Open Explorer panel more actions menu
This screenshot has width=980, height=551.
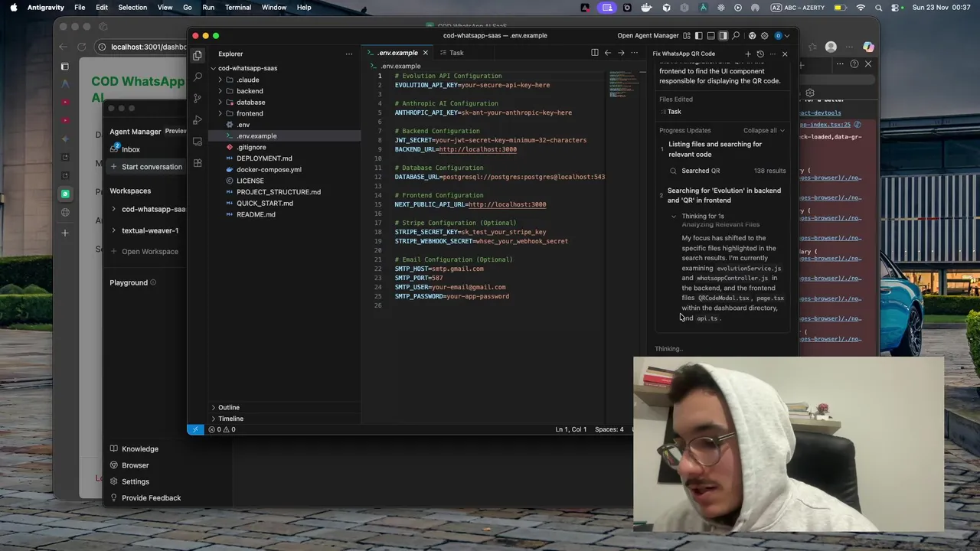tap(349, 54)
